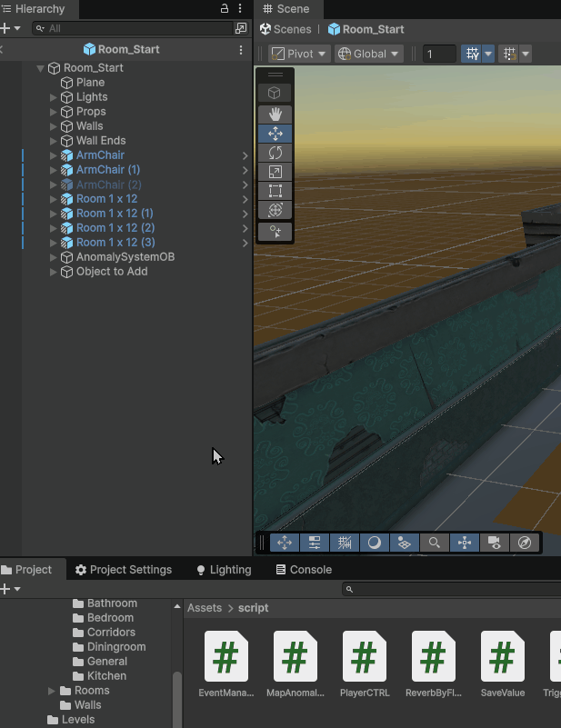Expand the Lights object in Hierarchy
Viewport: 561px width, 728px height.
(54, 97)
